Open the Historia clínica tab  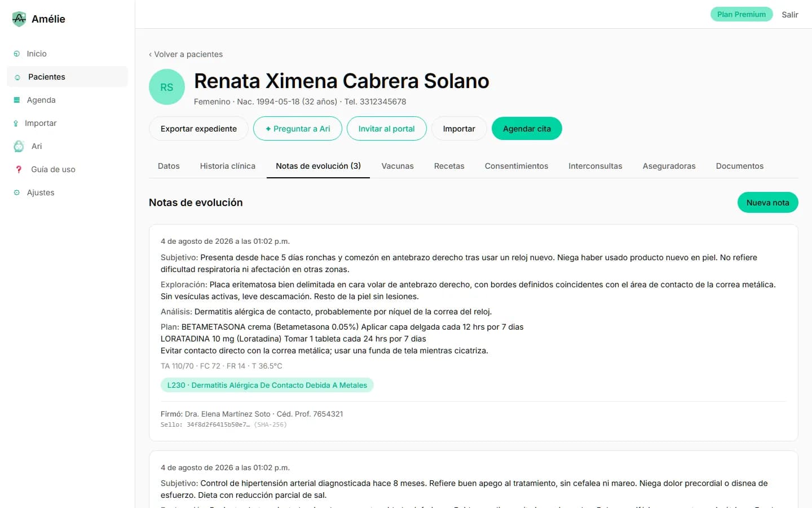pos(228,166)
